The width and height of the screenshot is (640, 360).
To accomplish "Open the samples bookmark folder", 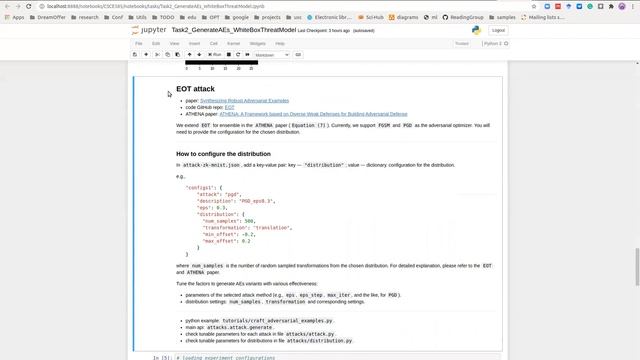I will [502, 18].
